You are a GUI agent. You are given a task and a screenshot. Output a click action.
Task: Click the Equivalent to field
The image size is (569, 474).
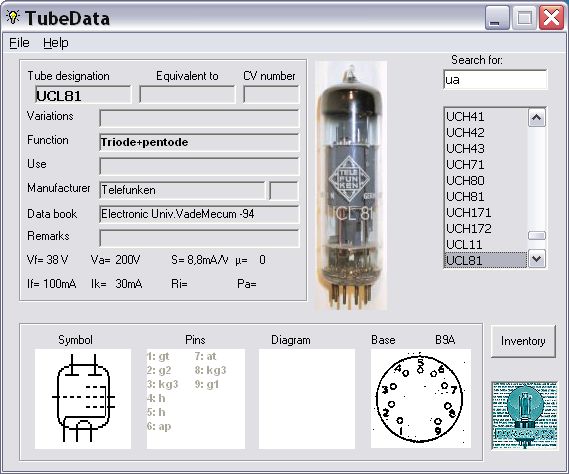pos(187,94)
